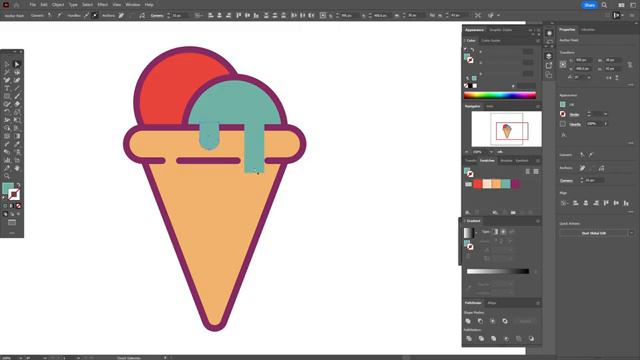Screen dimensions: 640x360
Task: Switch to the Appearance panel tab
Action: tap(474, 30)
